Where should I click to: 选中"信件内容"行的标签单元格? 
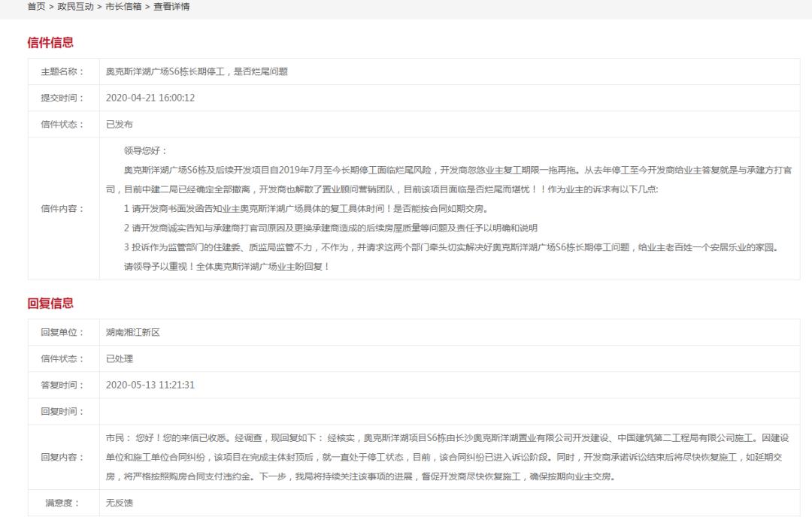pos(65,208)
